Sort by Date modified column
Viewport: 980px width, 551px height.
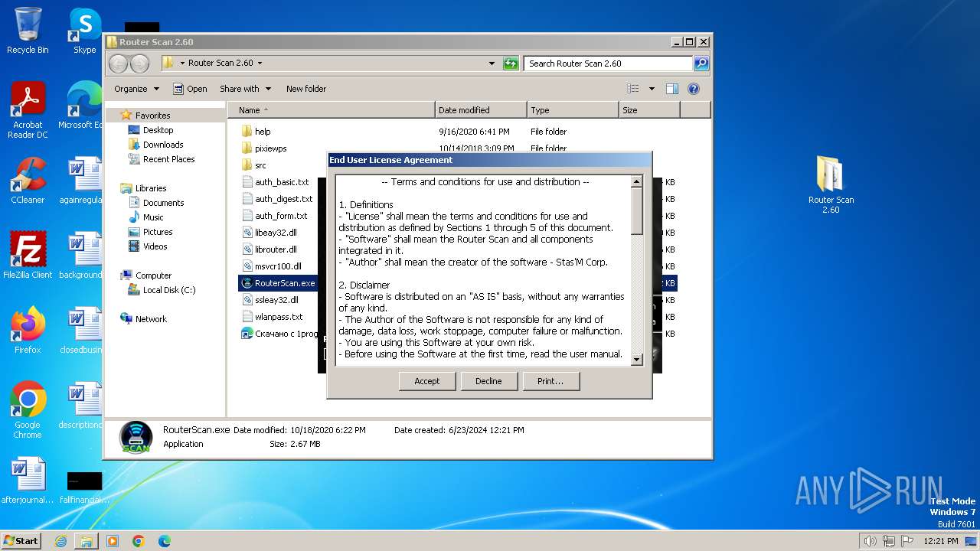481,110
